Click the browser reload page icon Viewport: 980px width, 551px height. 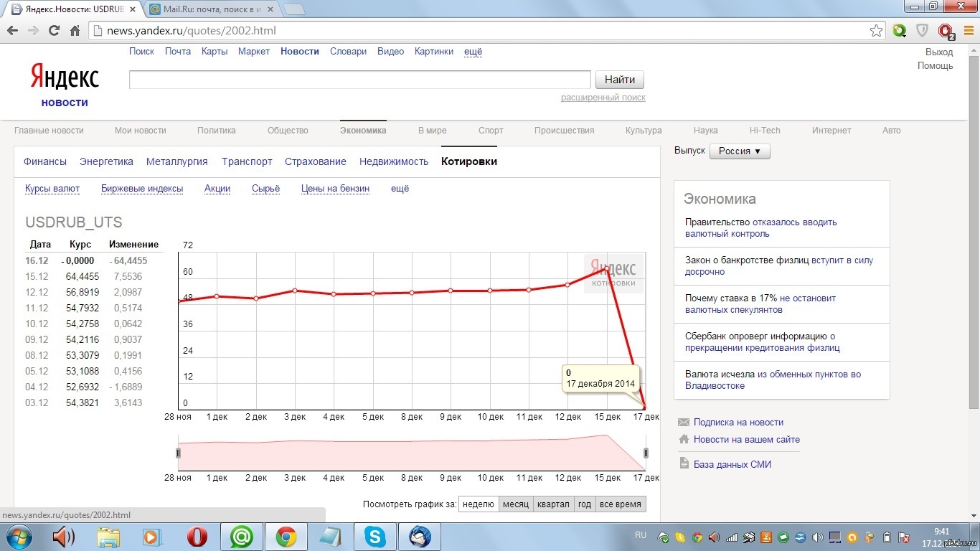coord(54,31)
